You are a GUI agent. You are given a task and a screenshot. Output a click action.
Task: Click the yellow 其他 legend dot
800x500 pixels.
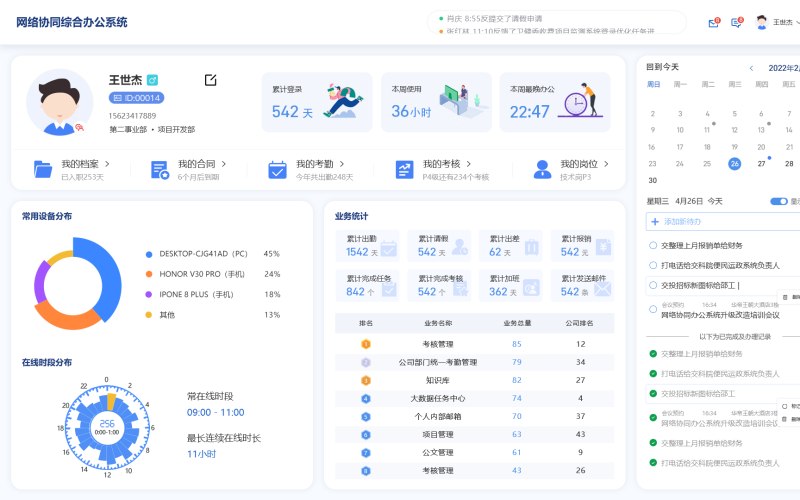tap(149, 315)
